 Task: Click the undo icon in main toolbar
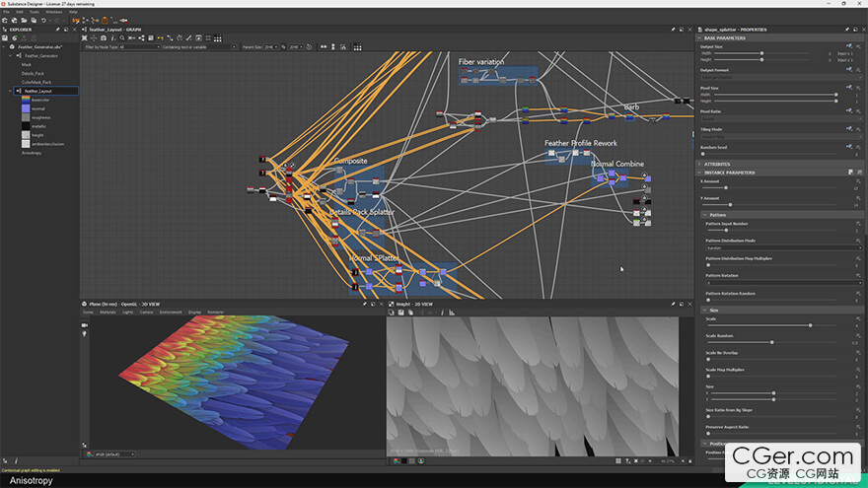pyautogui.click(x=41, y=20)
